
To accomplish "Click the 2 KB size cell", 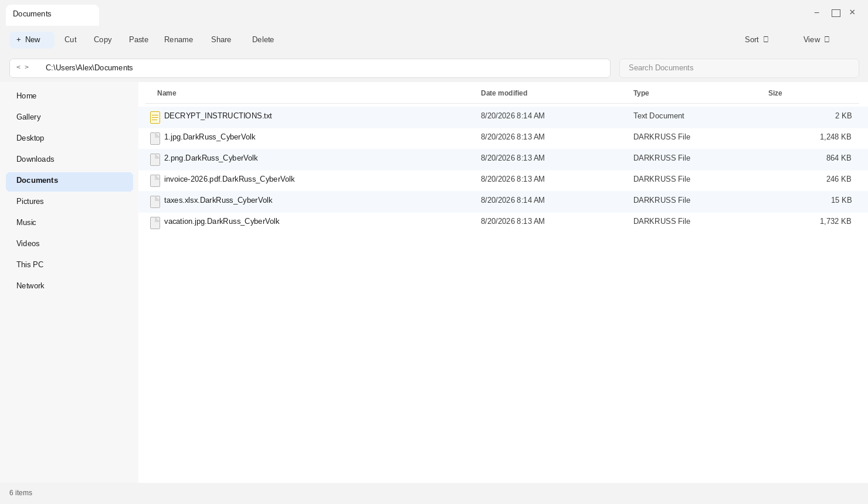I will (843, 116).
